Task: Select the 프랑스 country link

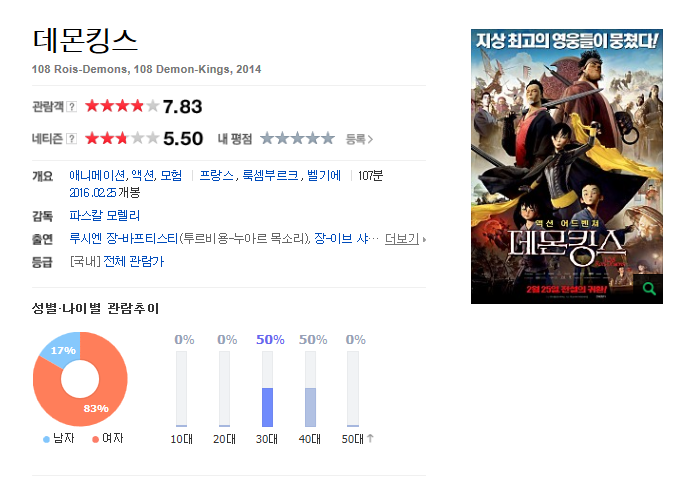Action: pos(217,175)
